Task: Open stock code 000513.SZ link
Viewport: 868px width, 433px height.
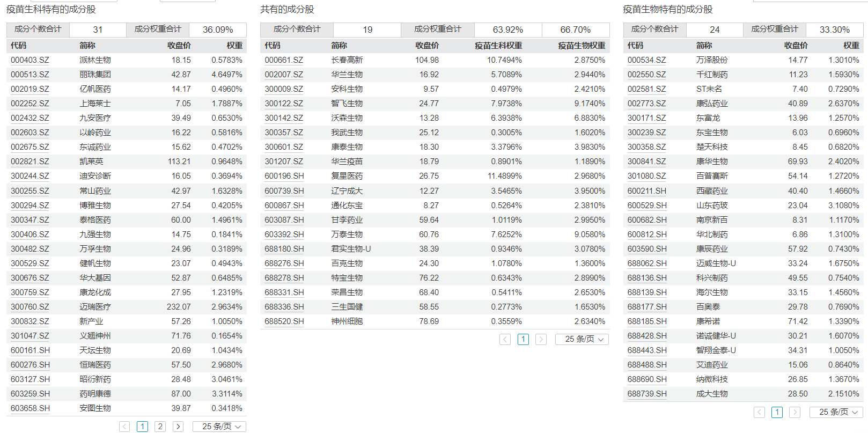Action: tap(30, 75)
